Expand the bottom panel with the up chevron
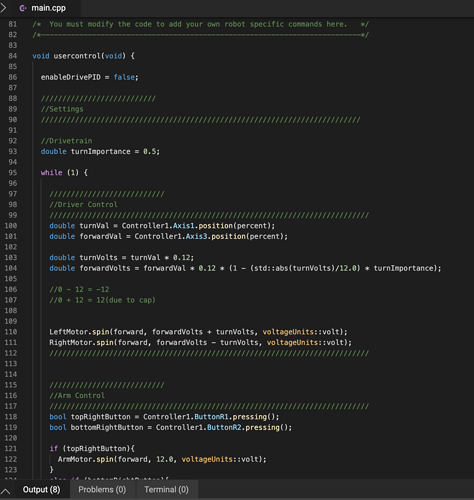The height and width of the screenshot is (500, 474). click(6, 491)
